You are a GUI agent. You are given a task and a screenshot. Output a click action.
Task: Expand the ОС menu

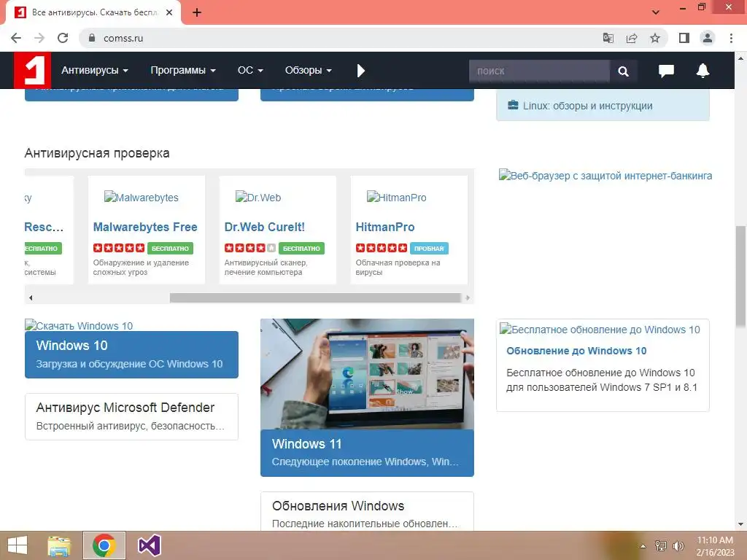[250, 71]
